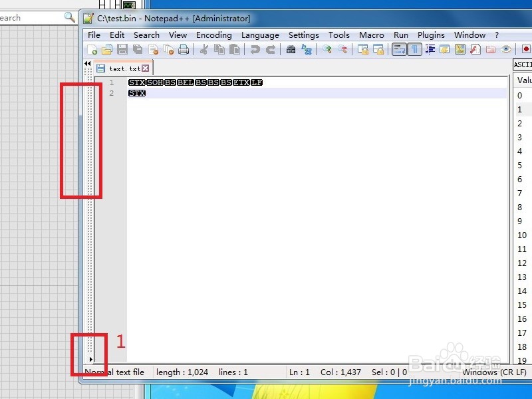
Task: Click the SOH control character on line 1
Action: [155, 82]
